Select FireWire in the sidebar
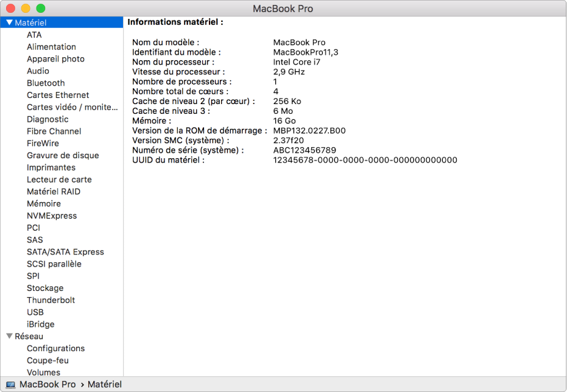The image size is (567, 392). click(43, 144)
